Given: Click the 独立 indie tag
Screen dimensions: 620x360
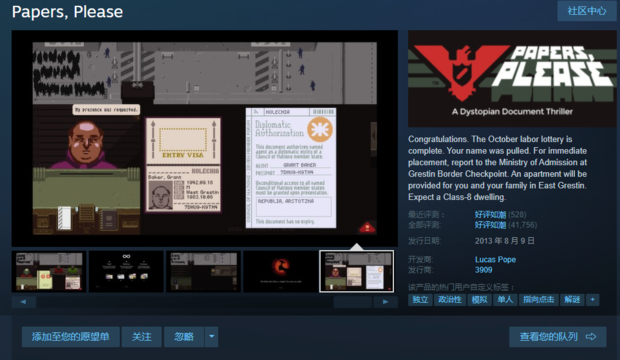Looking at the screenshot, I should coord(420,300).
